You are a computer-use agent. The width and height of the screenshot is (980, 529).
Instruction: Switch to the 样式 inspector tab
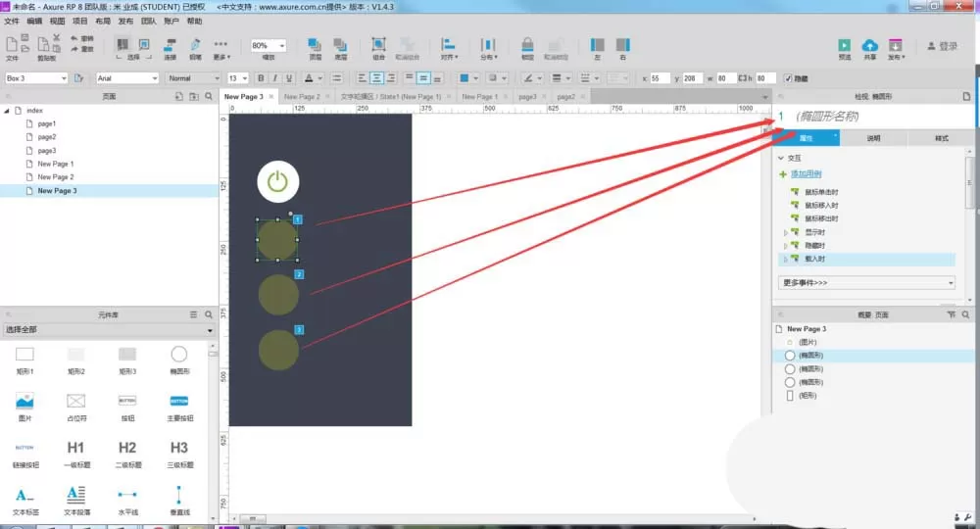coord(941,138)
